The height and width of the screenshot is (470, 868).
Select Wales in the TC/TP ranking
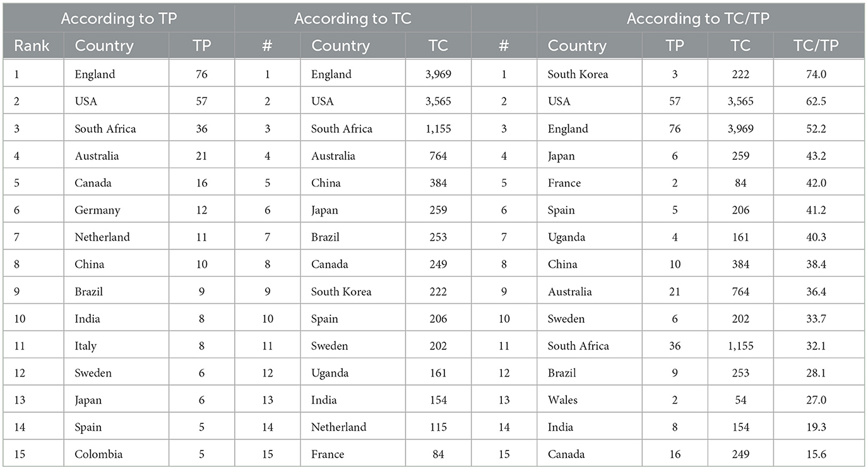coord(562,400)
